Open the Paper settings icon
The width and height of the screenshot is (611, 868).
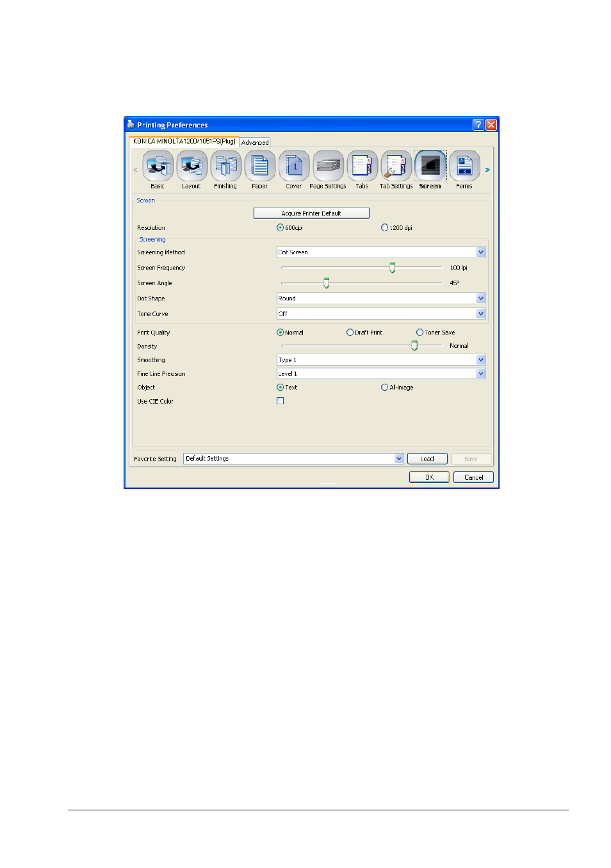click(259, 166)
